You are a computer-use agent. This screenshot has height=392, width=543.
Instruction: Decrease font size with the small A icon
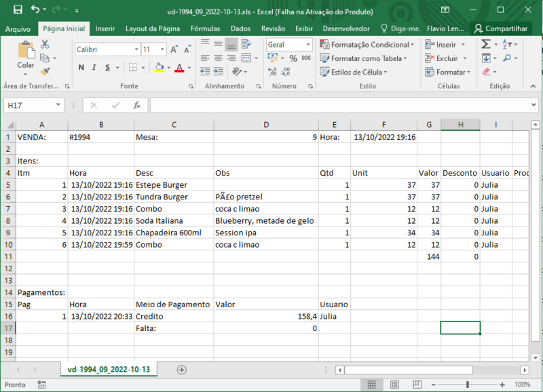pos(187,50)
